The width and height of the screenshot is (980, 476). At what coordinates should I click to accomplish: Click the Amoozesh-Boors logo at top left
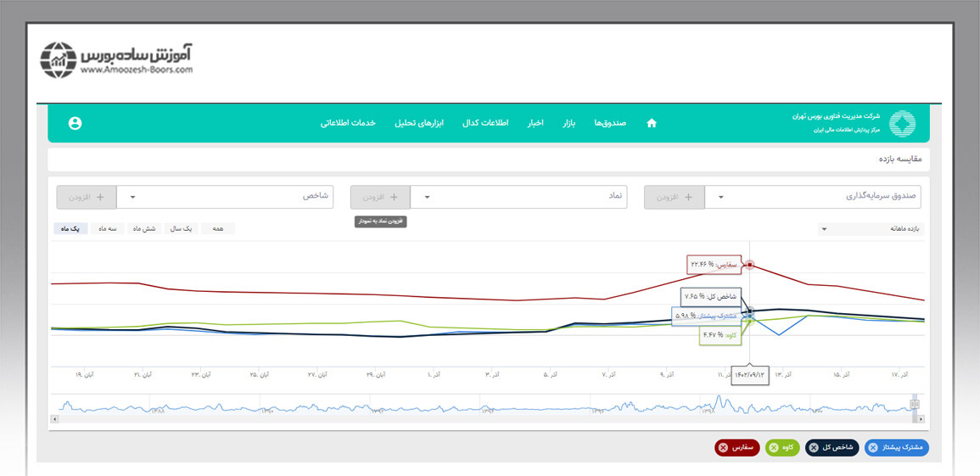coord(116,59)
